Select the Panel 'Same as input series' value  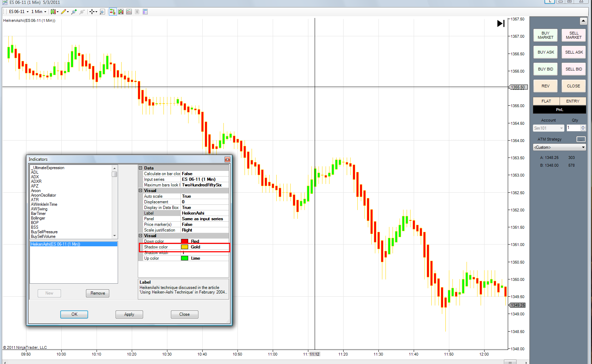[205, 219]
